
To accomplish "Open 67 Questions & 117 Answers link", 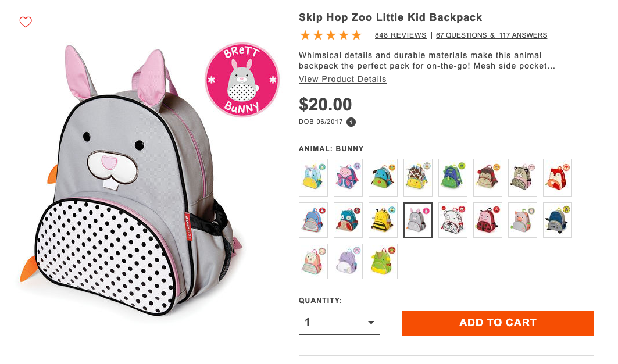I will pyautogui.click(x=491, y=35).
